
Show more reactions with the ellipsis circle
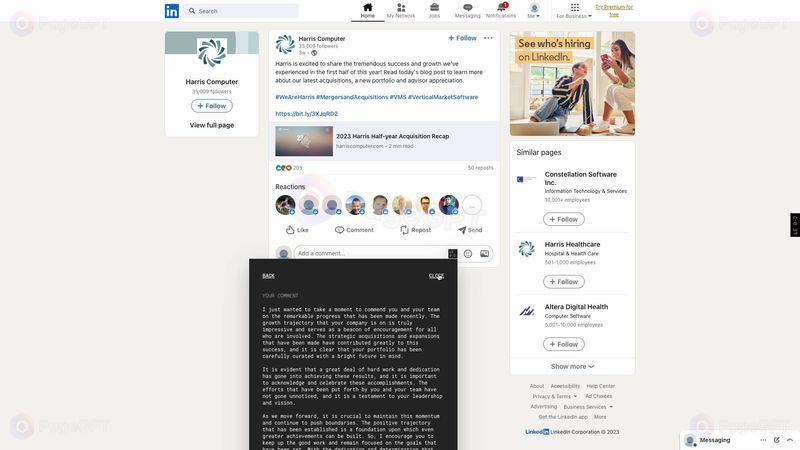tap(472, 205)
